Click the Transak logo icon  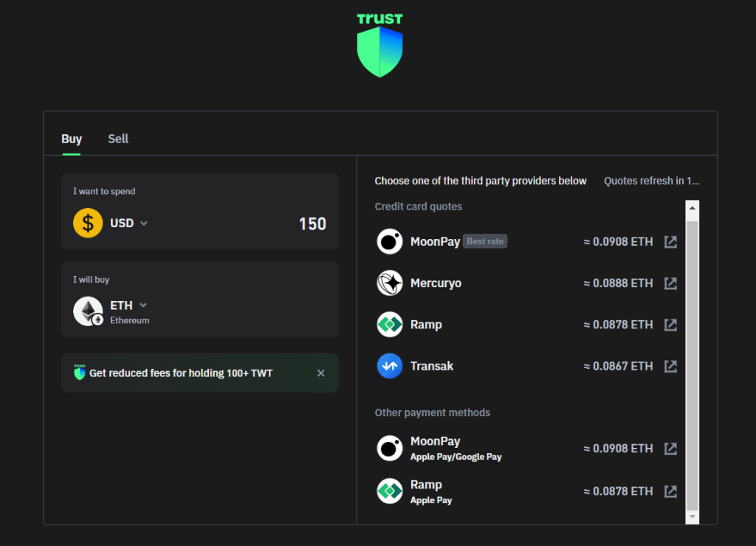click(x=390, y=366)
